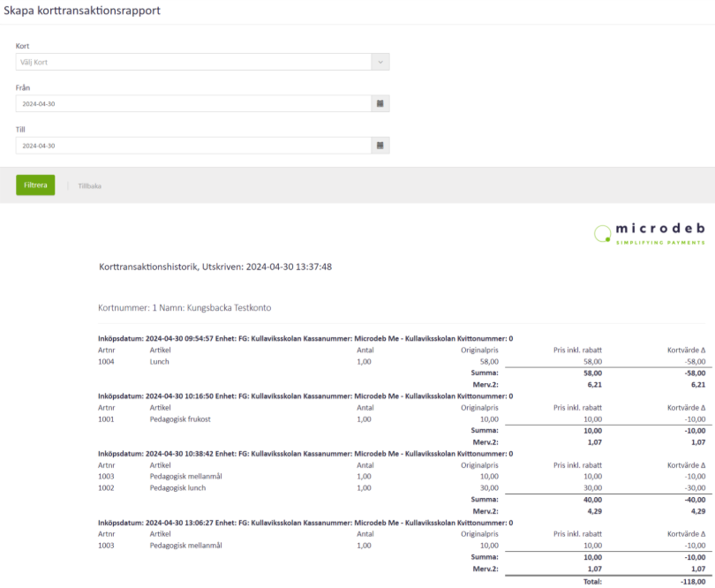The height and width of the screenshot is (588, 715).
Task: Click the 09:54:57 purchase header line
Action: 305,339
